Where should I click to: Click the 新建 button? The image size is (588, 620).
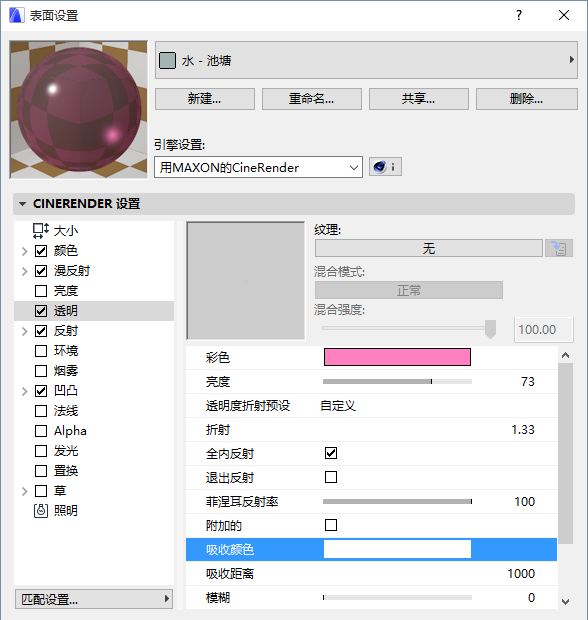[205, 99]
